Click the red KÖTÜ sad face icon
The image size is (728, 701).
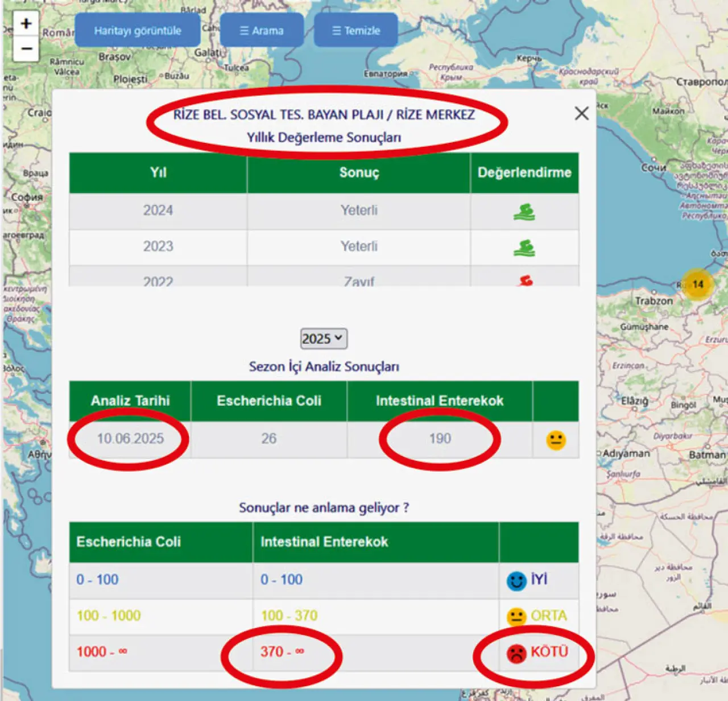pyautogui.click(x=516, y=653)
